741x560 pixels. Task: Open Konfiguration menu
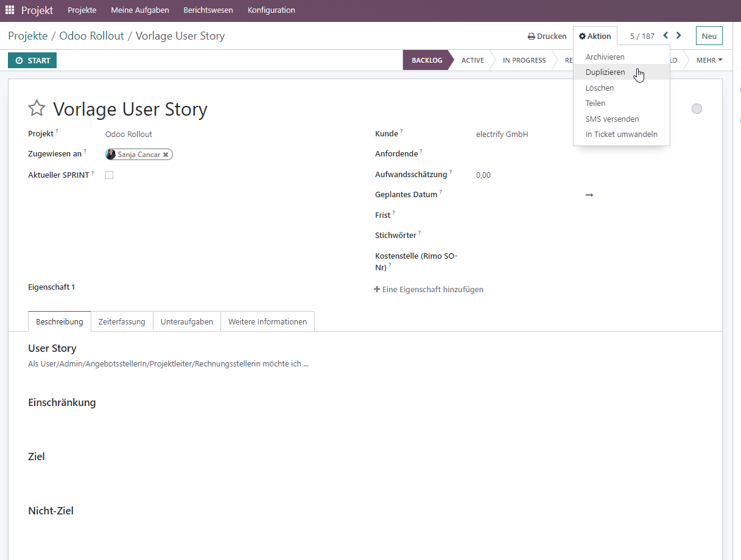(x=272, y=10)
